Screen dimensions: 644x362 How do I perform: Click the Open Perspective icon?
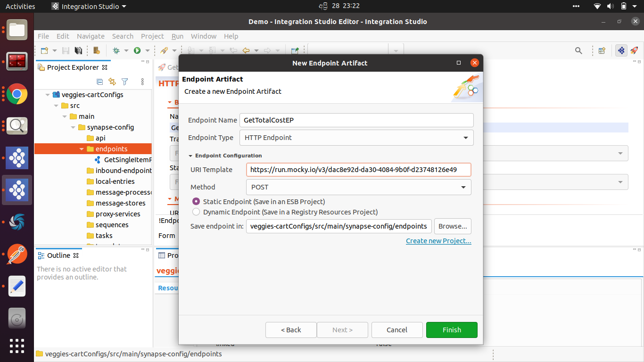(x=602, y=50)
